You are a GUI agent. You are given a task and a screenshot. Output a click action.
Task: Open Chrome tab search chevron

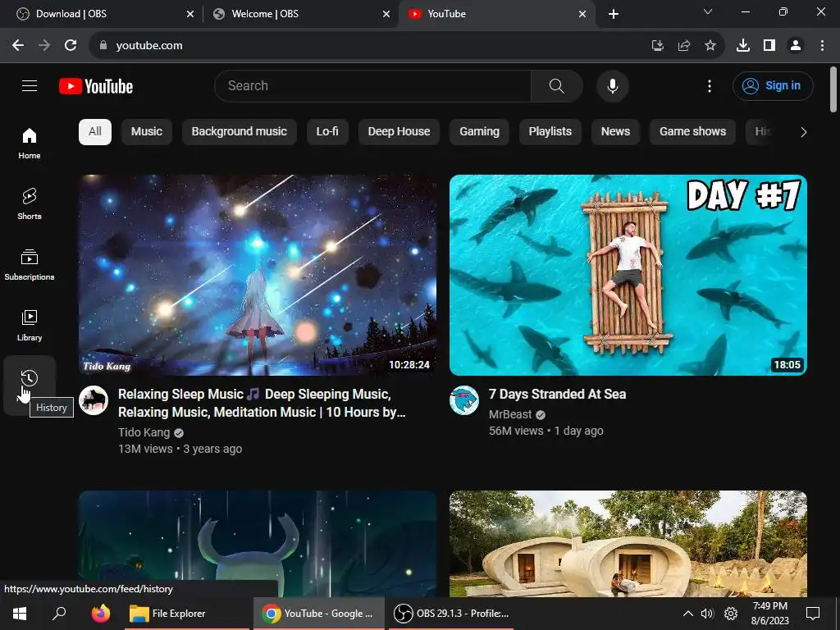tap(708, 11)
